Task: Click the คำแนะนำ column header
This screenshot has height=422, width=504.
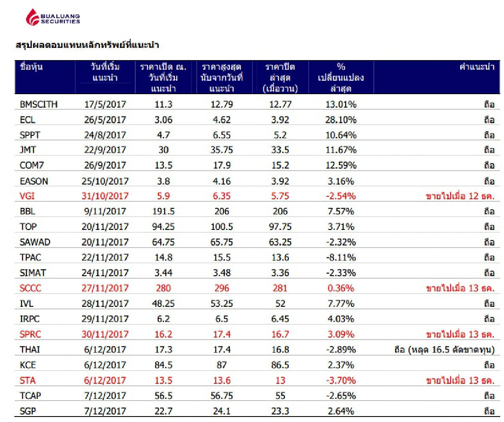Action: point(477,67)
